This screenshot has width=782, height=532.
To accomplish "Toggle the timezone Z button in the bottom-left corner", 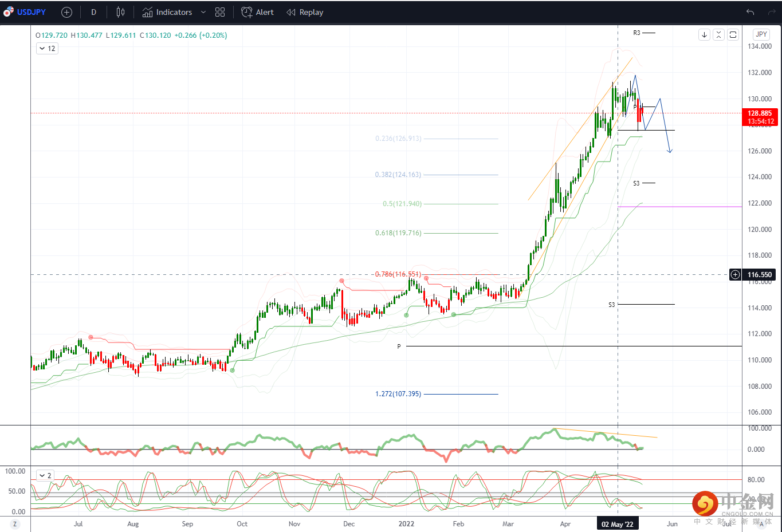I will 15,524.
